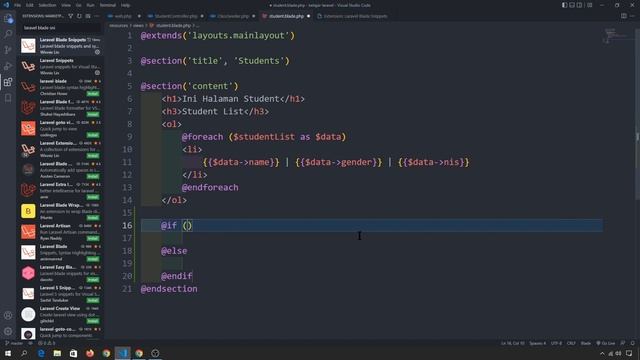Open manage gear for Laravel Snippets
The image size is (640, 360).
(97, 73)
